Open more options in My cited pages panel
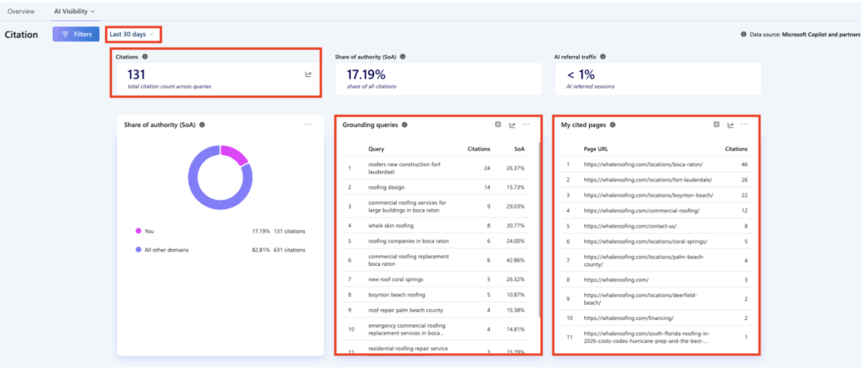 click(x=744, y=124)
